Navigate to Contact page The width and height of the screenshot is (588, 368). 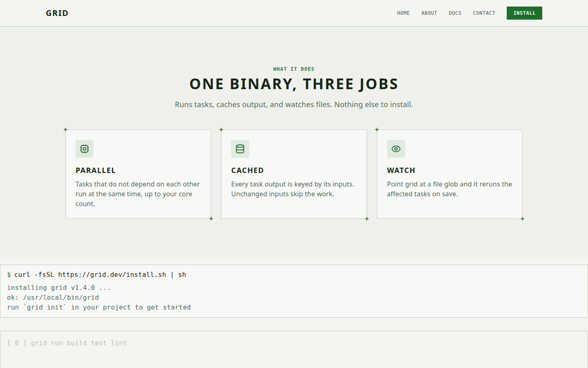(484, 13)
